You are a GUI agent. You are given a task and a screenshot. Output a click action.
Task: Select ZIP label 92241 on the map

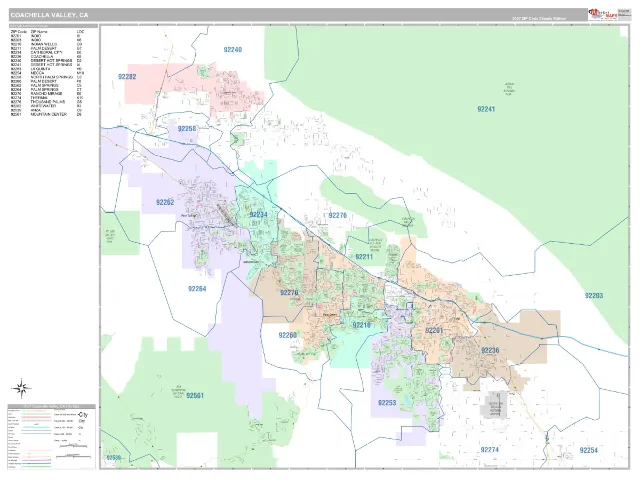click(x=486, y=109)
